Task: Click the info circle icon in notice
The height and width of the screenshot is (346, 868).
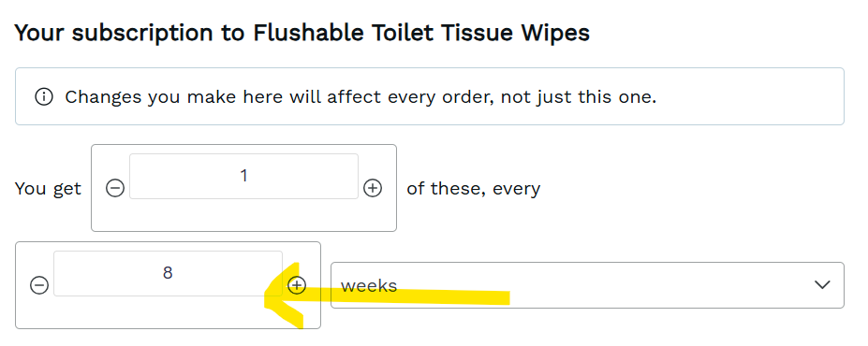Action: point(44,96)
